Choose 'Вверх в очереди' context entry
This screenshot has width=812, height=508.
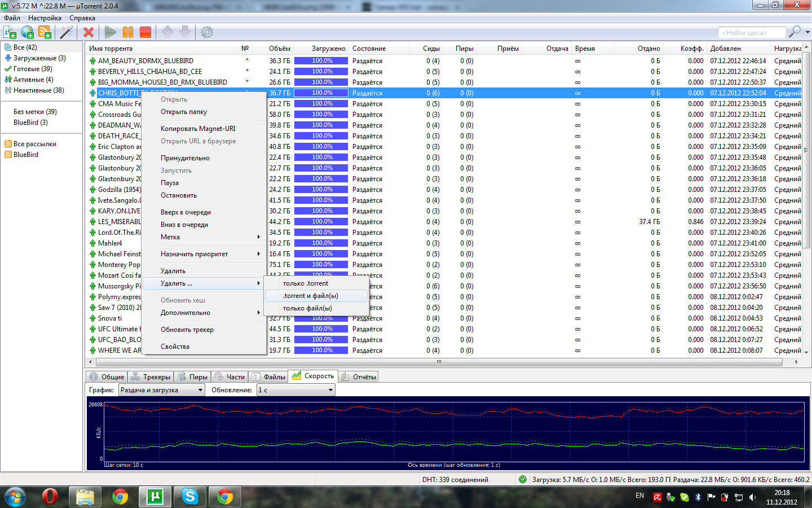coord(204,212)
